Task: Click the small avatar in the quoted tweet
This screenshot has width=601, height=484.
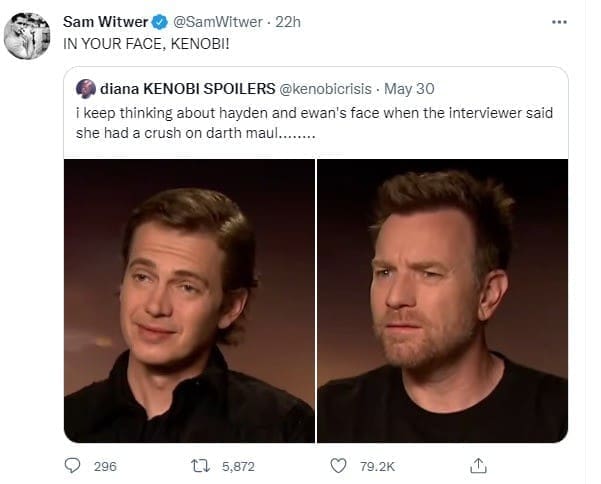Action: (x=85, y=88)
